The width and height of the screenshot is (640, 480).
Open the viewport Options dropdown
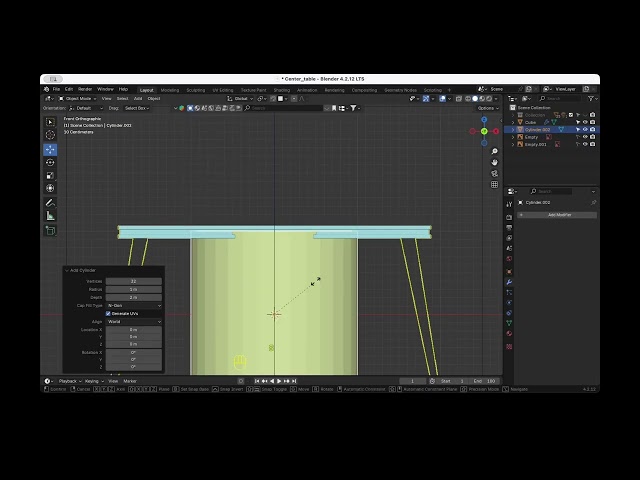[488, 108]
